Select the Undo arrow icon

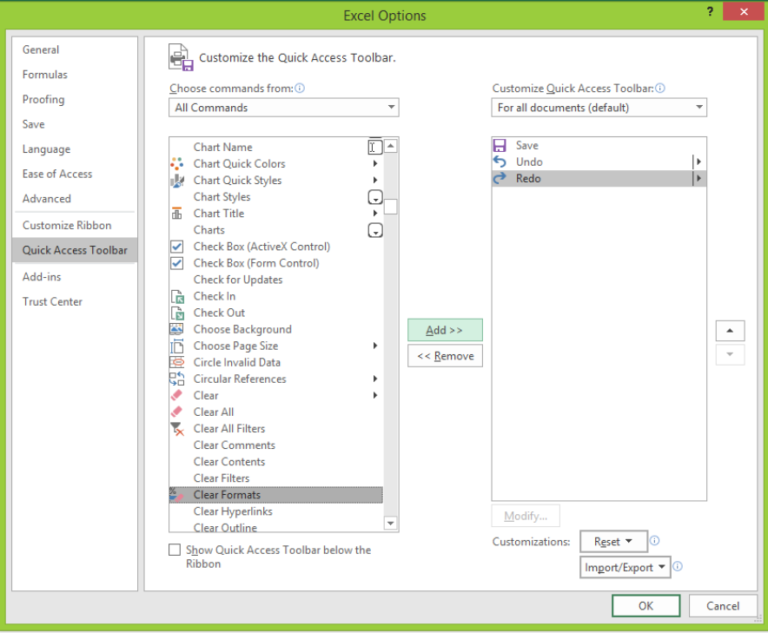click(x=500, y=162)
